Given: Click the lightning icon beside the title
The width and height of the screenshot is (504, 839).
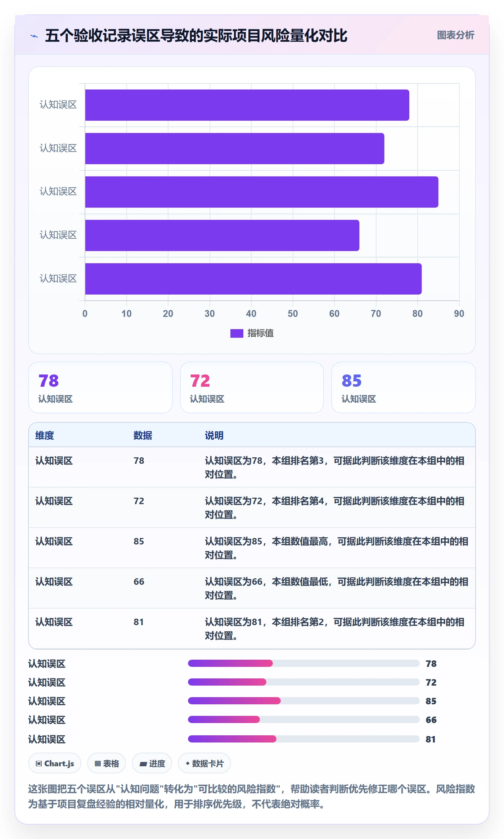Looking at the screenshot, I should 34,36.
